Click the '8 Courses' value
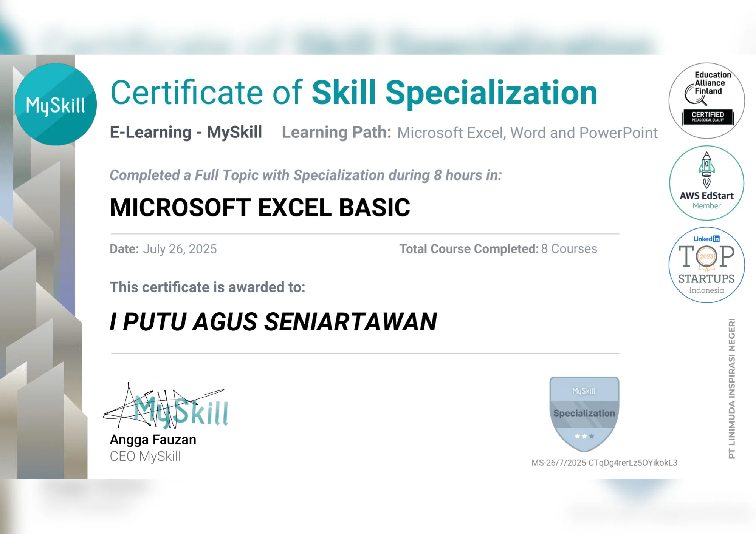 (x=569, y=249)
